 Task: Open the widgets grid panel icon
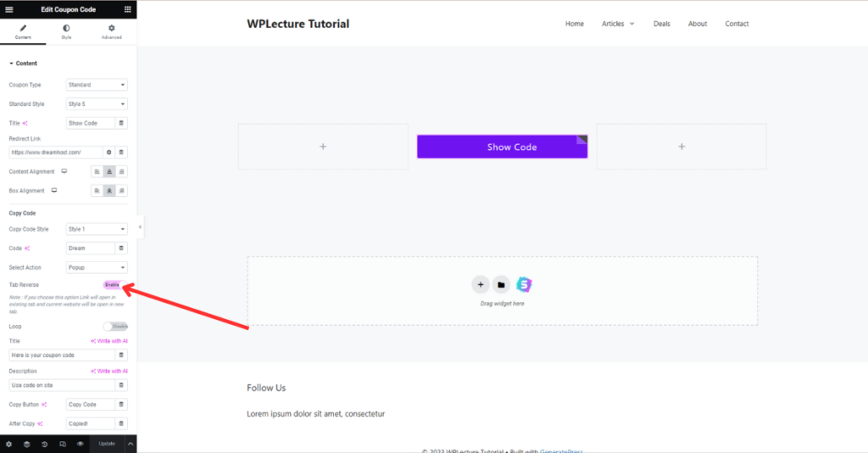click(127, 9)
